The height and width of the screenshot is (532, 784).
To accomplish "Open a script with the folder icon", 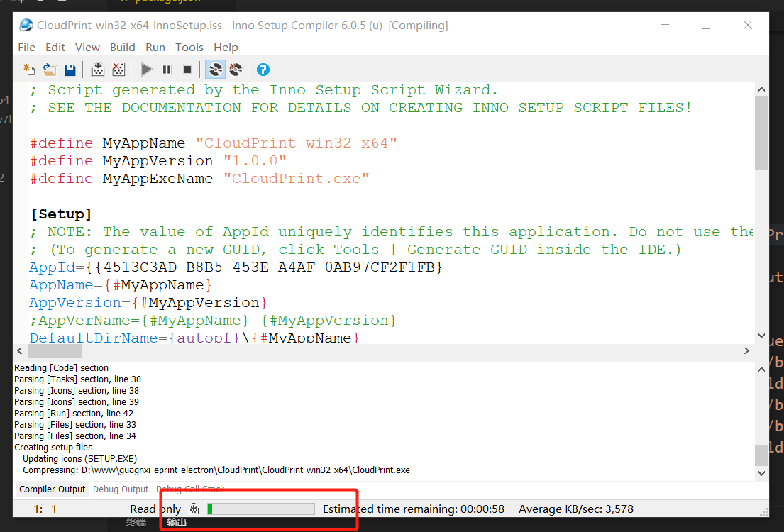I will tap(50, 70).
